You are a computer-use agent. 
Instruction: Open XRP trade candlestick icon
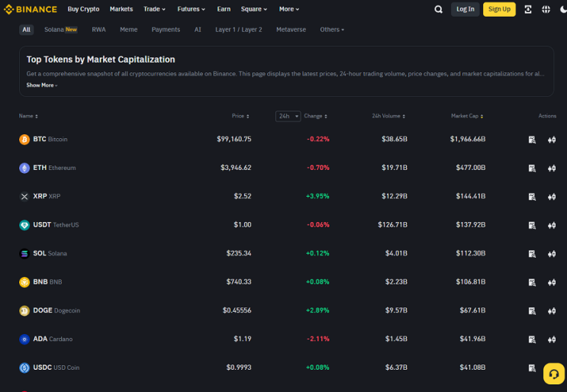[552, 197]
